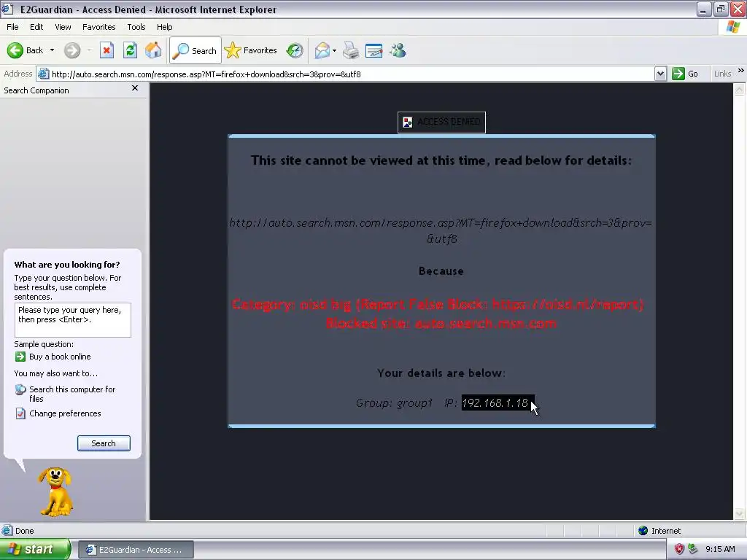Click the Forward arrow button

(x=72, y=50)
